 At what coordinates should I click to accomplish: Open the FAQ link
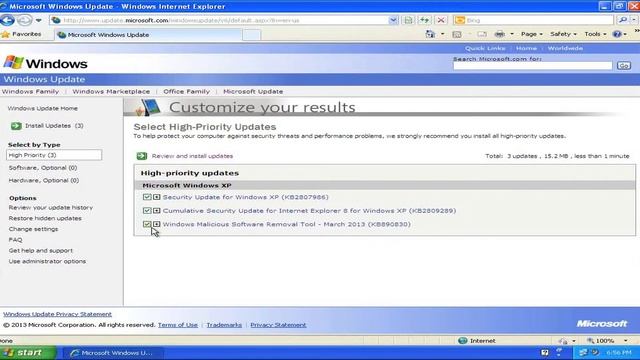(16, 240)
